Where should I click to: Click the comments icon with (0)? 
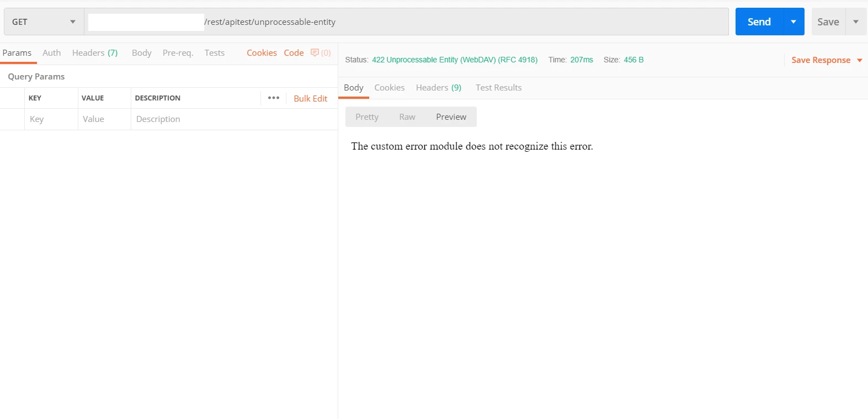pos(321,53)
